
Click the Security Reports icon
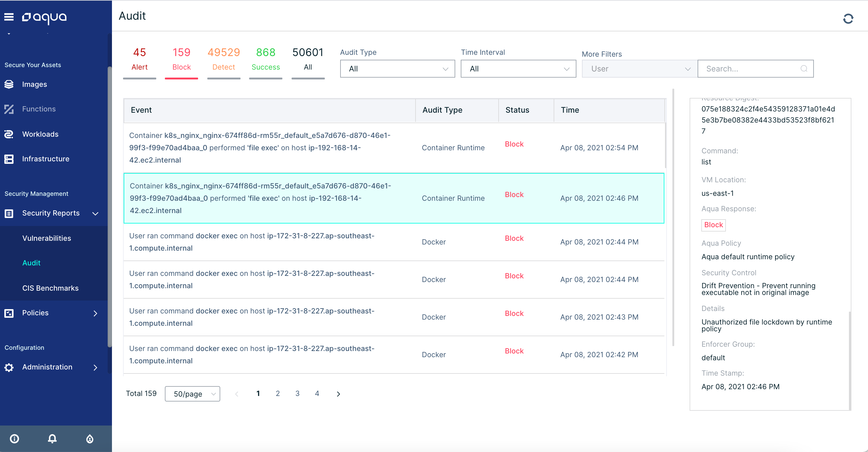point(9,213)
